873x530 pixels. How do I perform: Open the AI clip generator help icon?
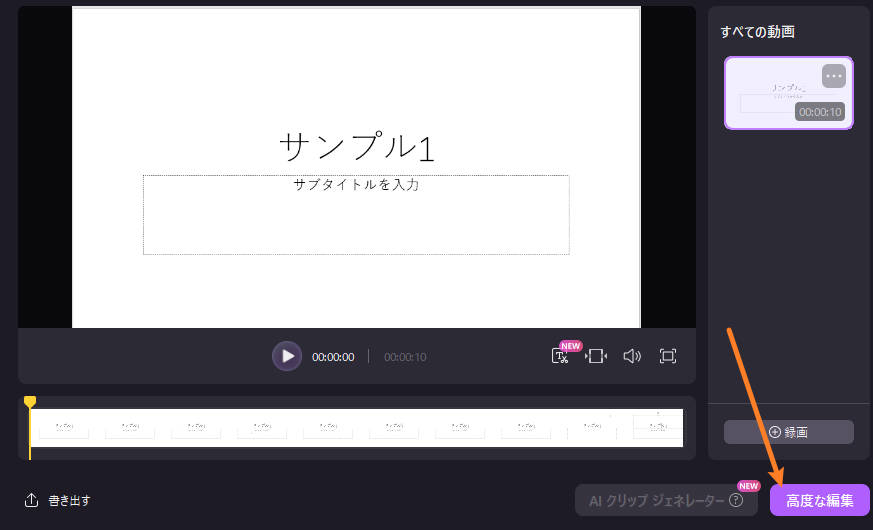(x=735, y=500)
